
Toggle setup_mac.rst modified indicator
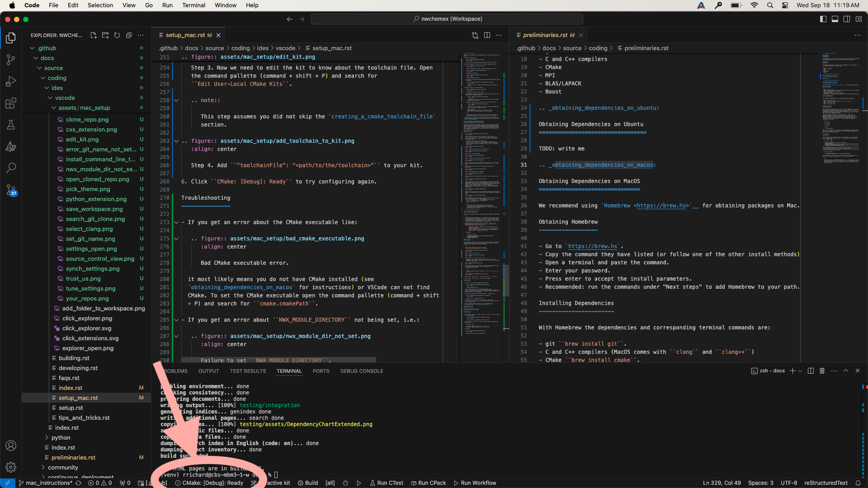(211, 34)
